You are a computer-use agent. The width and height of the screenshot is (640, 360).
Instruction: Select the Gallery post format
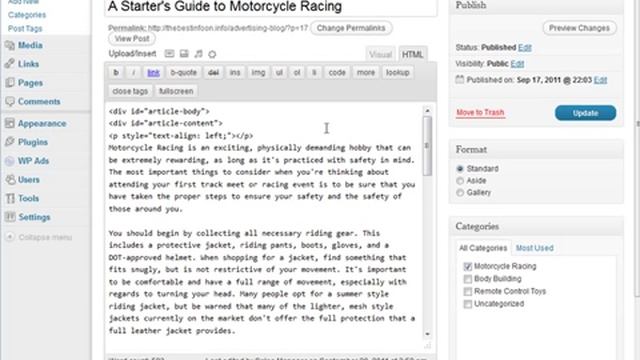pyautogui.click(x=460, y=192)
